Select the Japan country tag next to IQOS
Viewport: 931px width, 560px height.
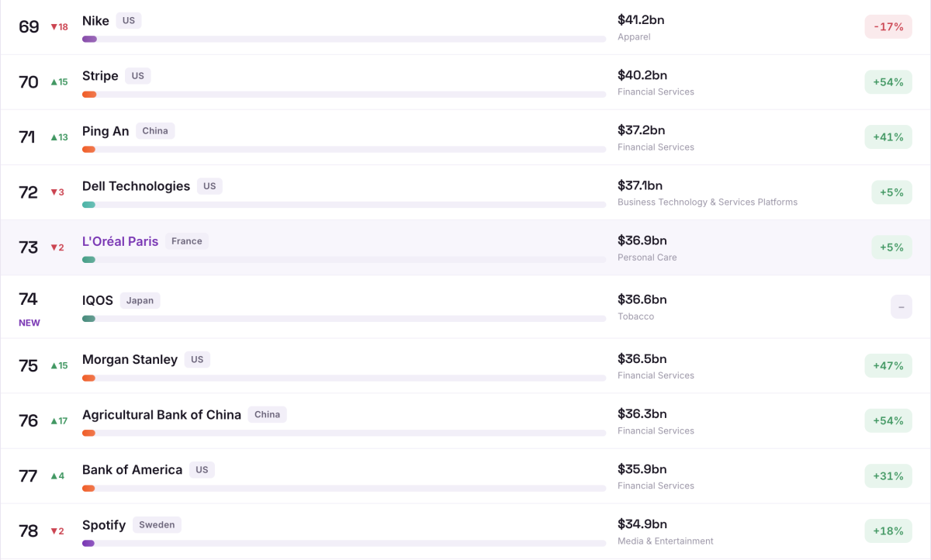pyautogui.click(x=140, y=300)
